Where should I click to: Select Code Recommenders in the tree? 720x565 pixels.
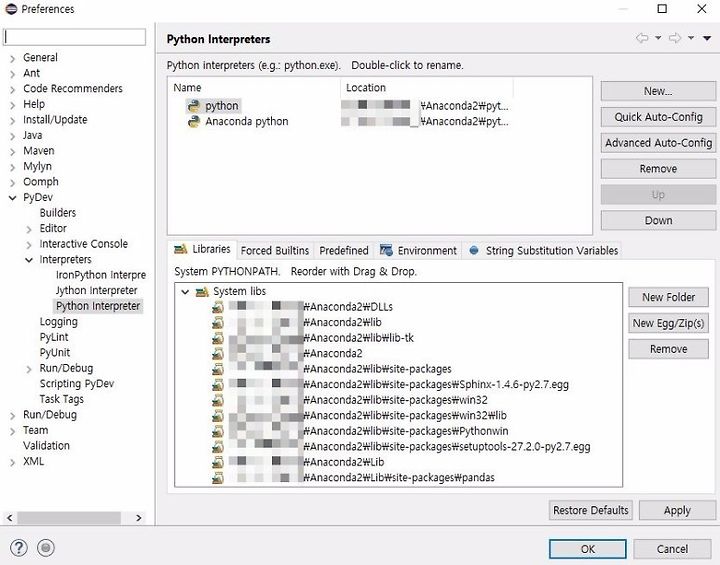73,89
